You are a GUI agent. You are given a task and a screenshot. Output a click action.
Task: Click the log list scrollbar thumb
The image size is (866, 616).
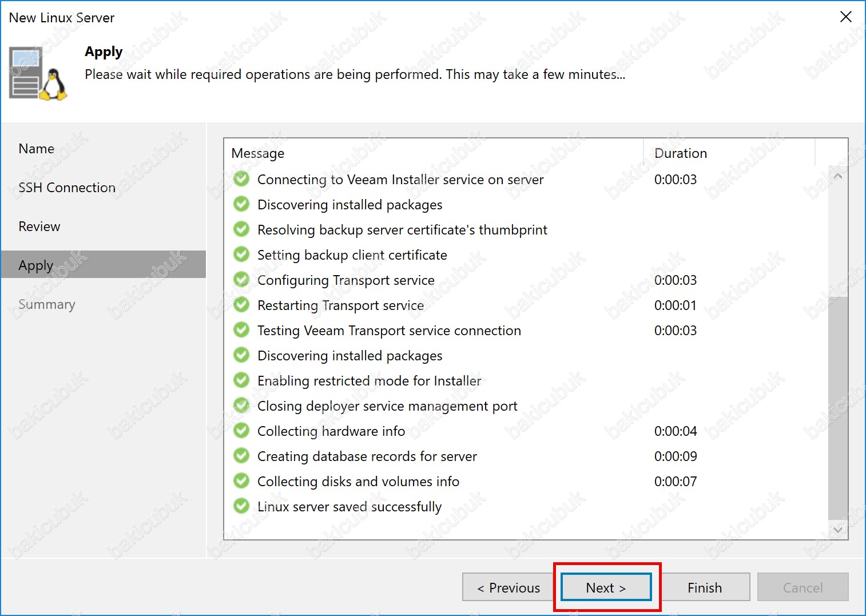838,408
